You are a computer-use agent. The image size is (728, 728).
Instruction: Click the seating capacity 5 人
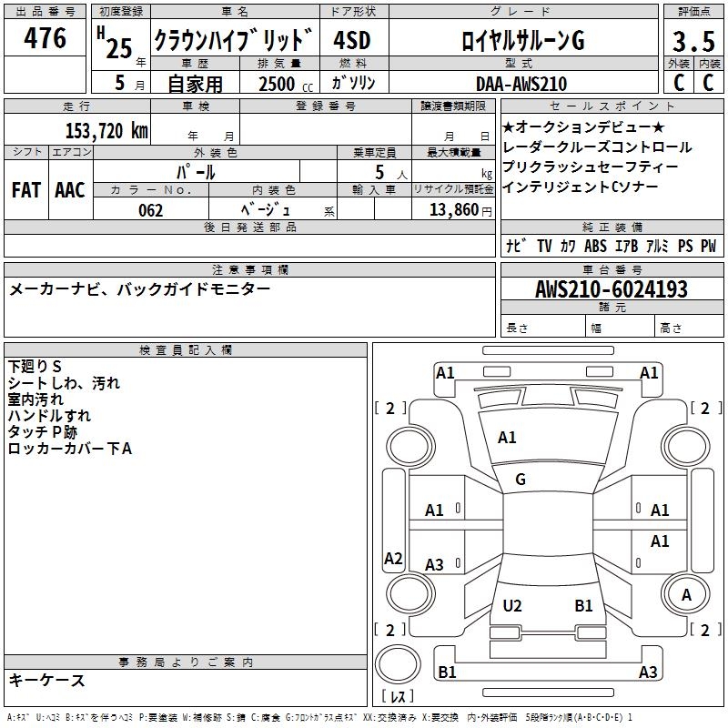[390, 173]
